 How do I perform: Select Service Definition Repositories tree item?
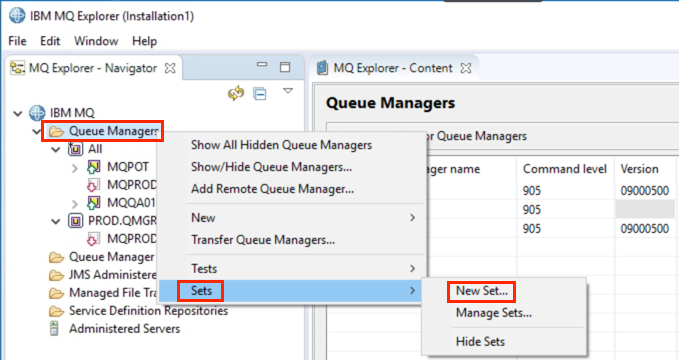click(148, 311)
